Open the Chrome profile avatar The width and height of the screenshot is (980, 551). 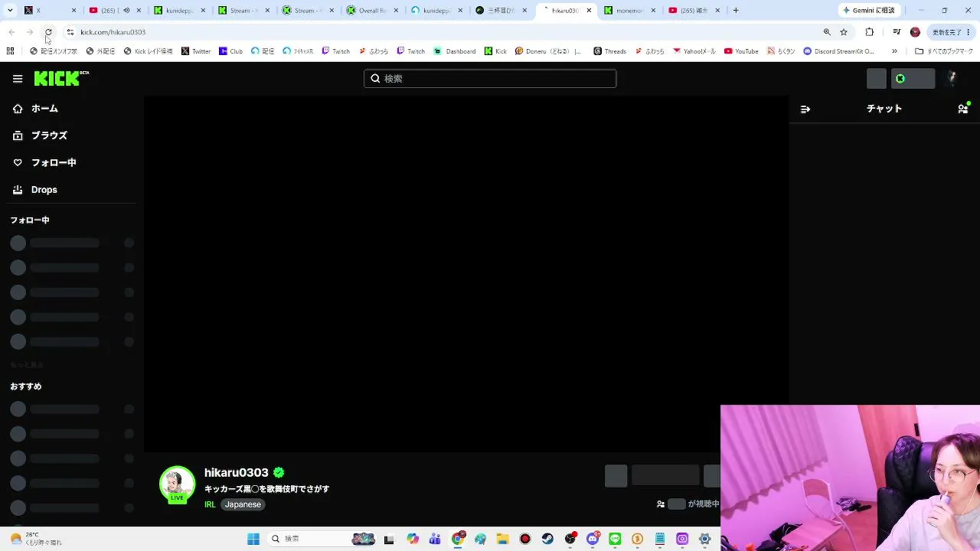click(915, 32)
